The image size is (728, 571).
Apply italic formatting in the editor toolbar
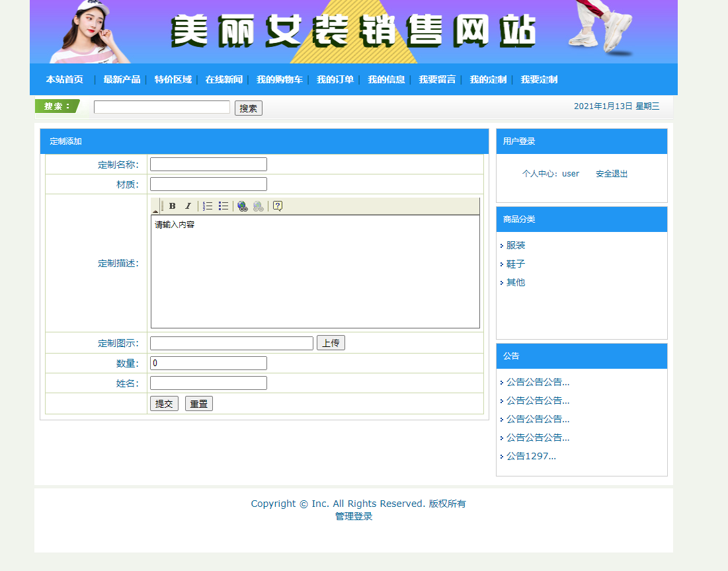tap(188, 206)
